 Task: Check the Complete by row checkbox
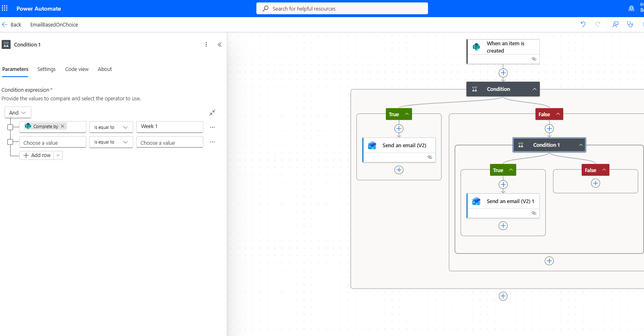point(10,127)
